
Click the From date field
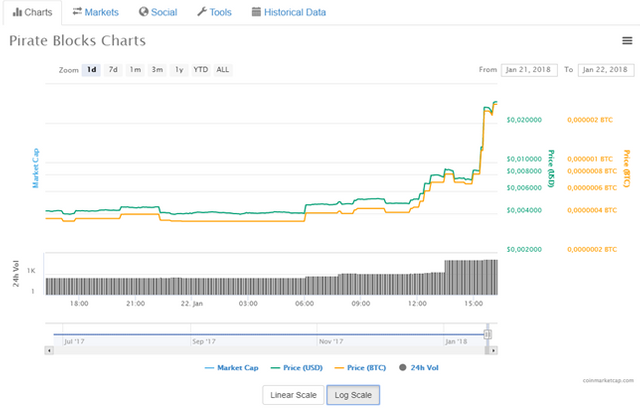point(529,70)
